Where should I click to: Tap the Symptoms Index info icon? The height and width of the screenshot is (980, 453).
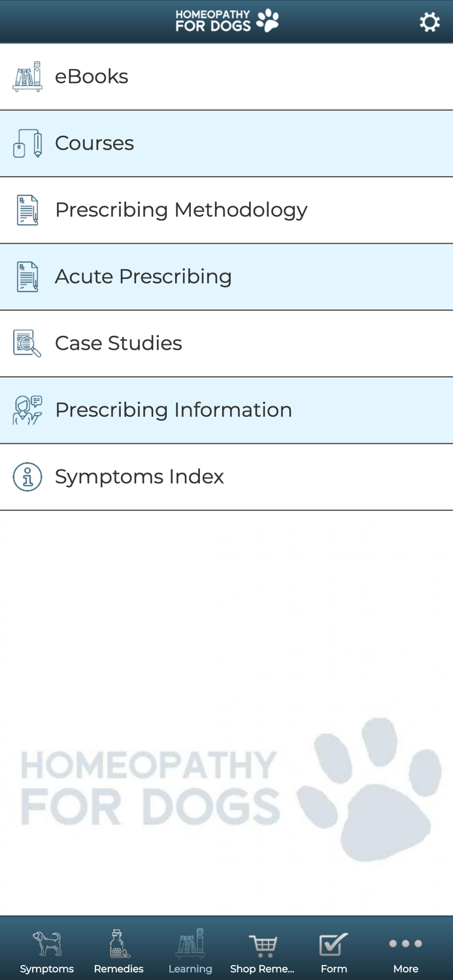tap(27, 477)
